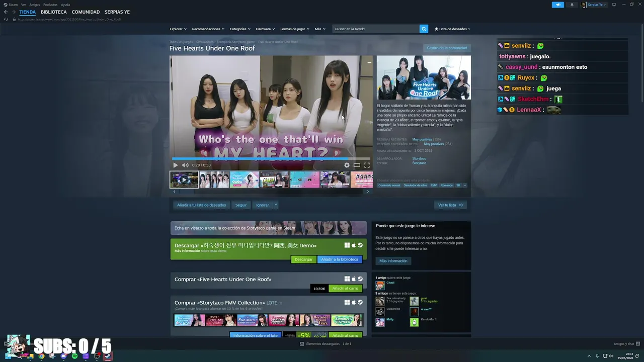The image size is (644, 362).
Task: Click the Simulador de citas tag
Action: coord(415,186)
